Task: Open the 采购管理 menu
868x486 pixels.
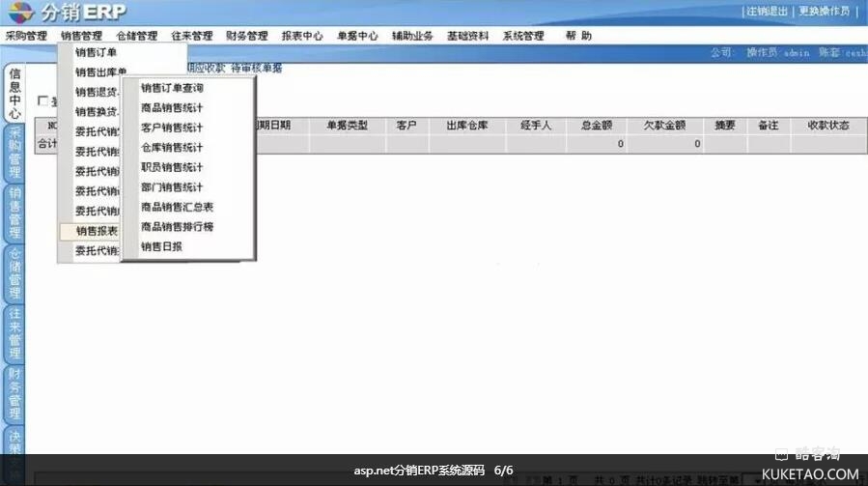Action: pyautogui.click(x=26, y=36)
